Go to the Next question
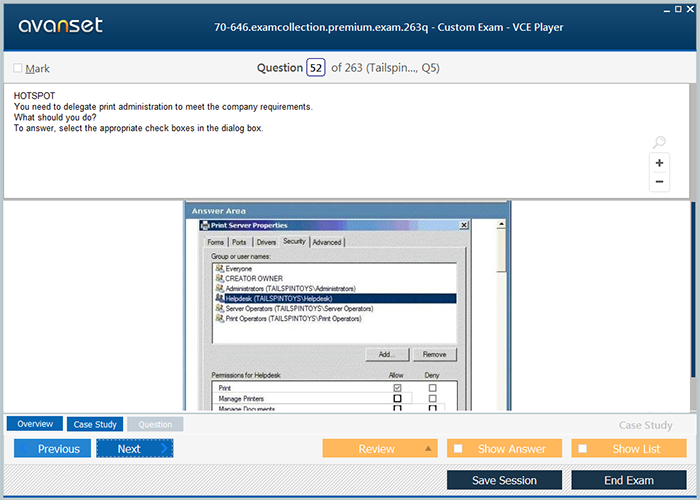This screenshot has height=500, width=700. 135,449
